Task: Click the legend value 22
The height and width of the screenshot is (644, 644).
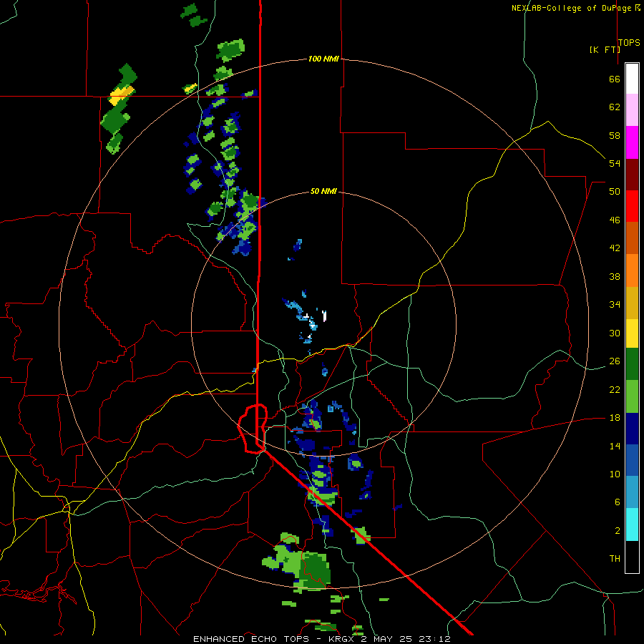Action: [615, 389]
